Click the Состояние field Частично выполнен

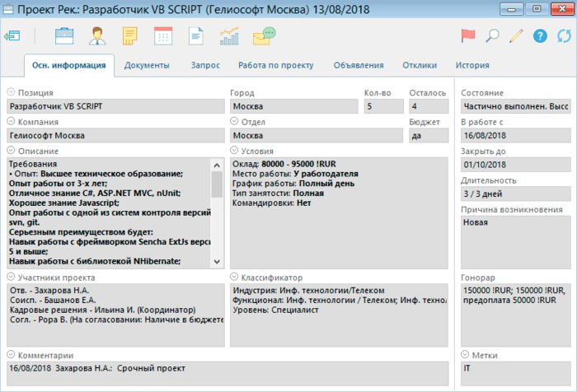[515, 106]
